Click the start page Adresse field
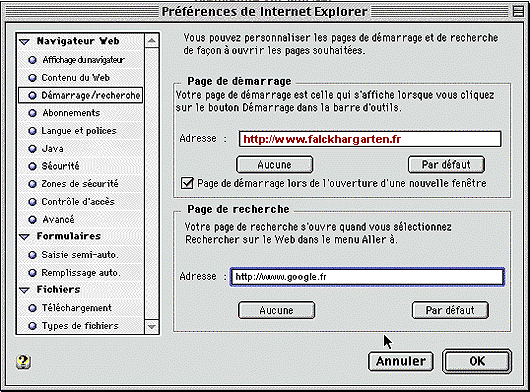 [370, 139]
